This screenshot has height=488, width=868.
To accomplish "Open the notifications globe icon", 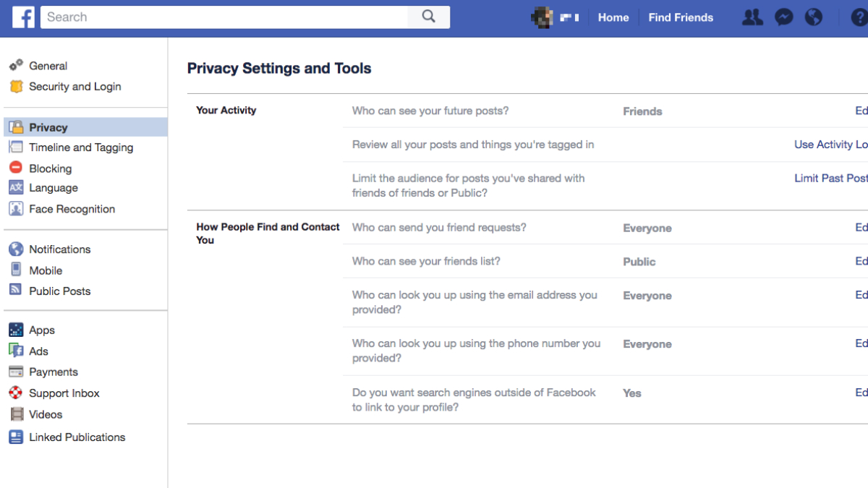I will pos(814,17).
